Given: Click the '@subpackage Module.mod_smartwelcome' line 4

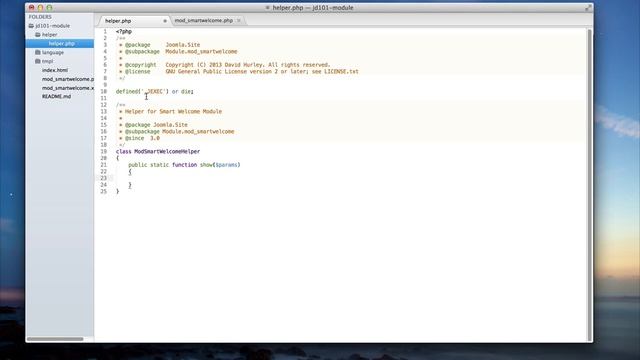Looking at the screenshot, I should [x=178, y=51].
